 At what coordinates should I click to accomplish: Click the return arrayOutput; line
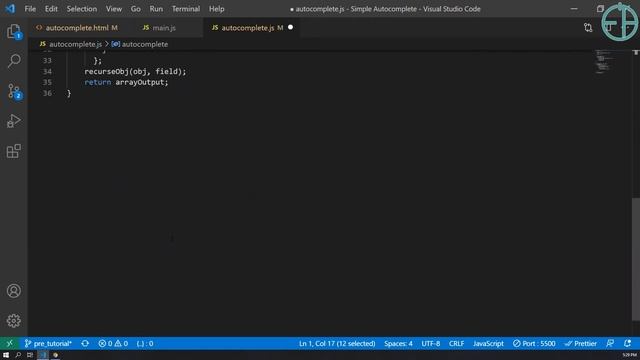tap(126, 82)
